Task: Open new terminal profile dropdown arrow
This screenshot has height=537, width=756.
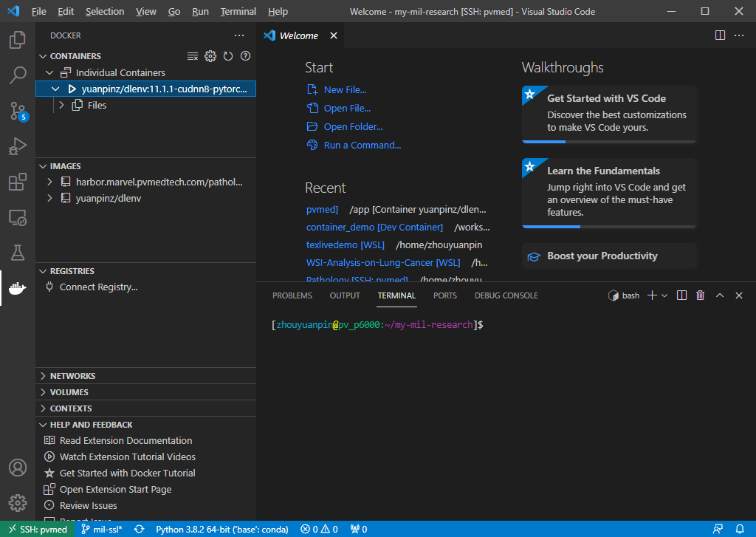Action: (664, 295)
